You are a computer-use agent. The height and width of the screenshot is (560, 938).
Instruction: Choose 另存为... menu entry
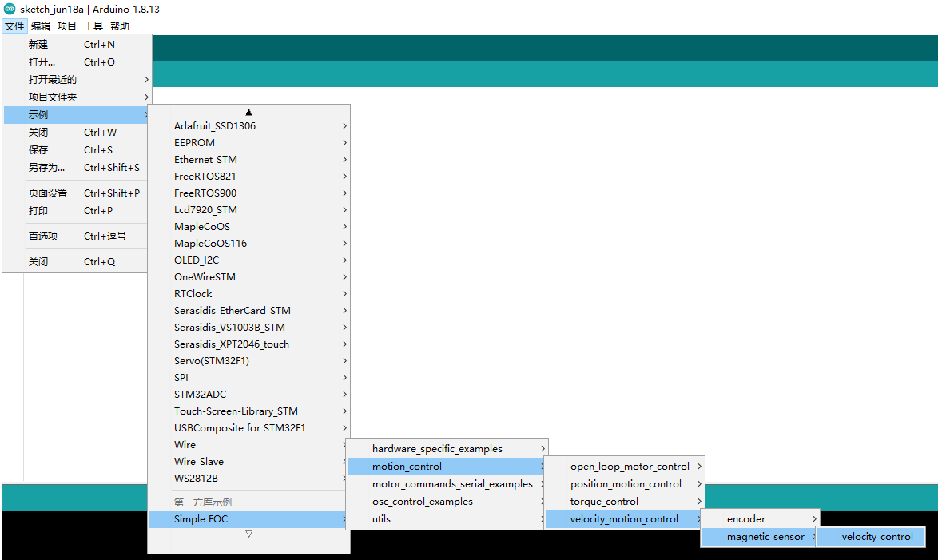[x=77, y=168]
